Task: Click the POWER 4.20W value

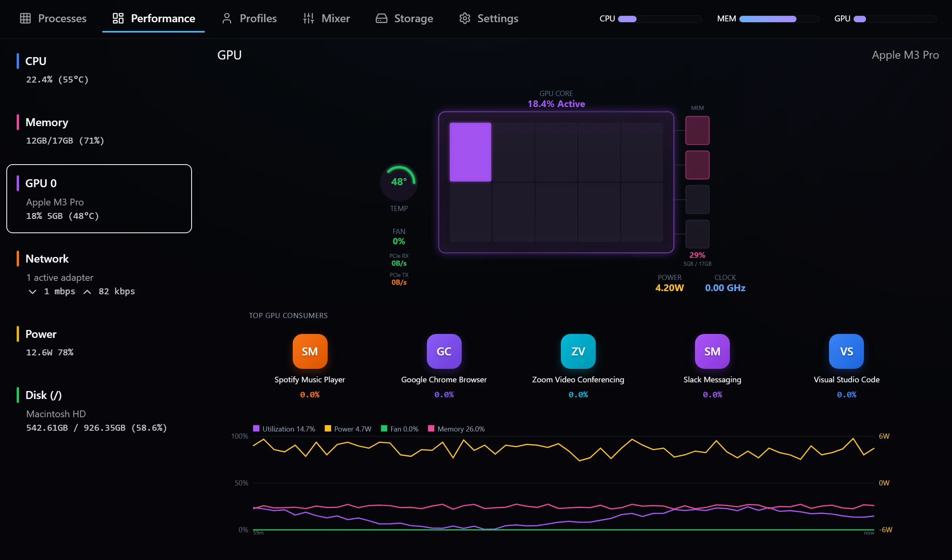Action: click(670, 288)
